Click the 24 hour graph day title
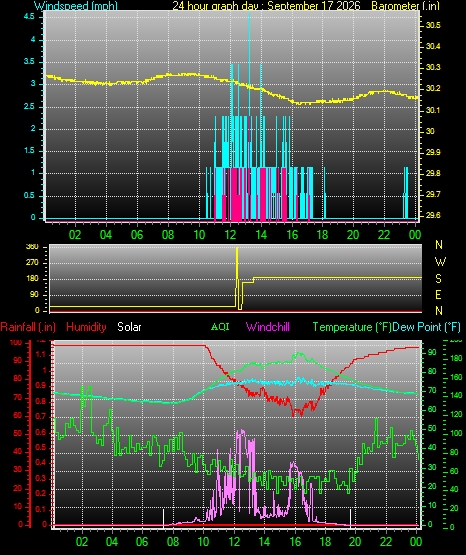This screenshot has width=466, height=555. tap(266, 6)
